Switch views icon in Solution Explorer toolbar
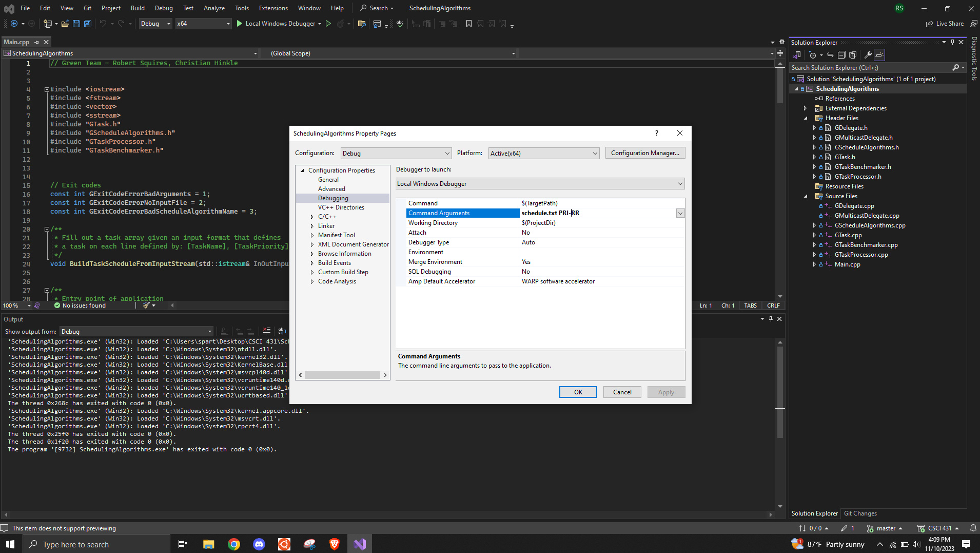The image size is (980, 553). (797, 55)
